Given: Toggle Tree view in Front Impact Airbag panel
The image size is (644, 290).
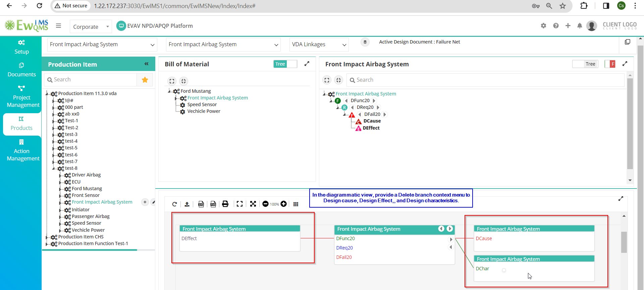Looking at the screenshot, I should (585, 64).
